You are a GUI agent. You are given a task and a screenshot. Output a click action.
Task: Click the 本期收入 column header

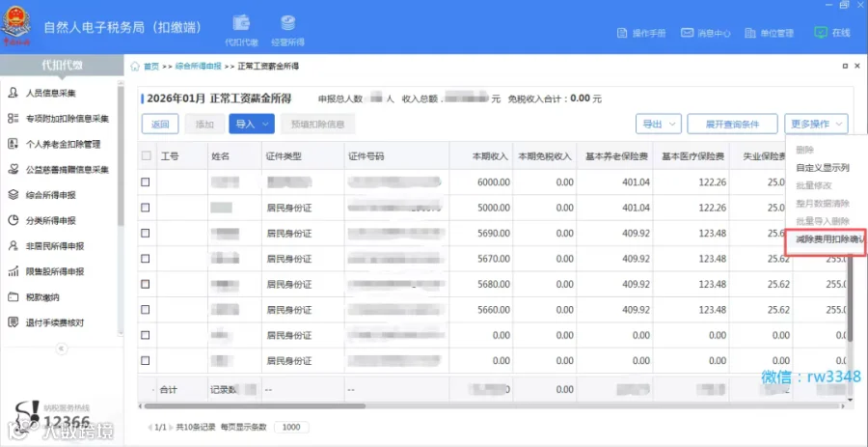[x=490, y=156]
